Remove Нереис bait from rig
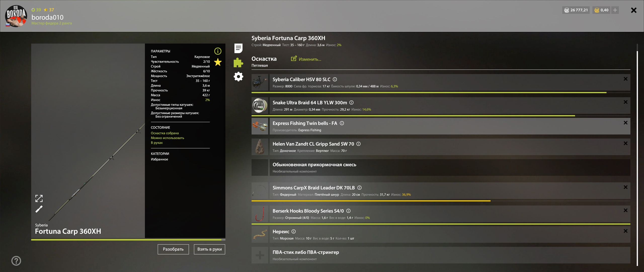The image size is (644, 272). pyautogui.click(x=626, y=231)
